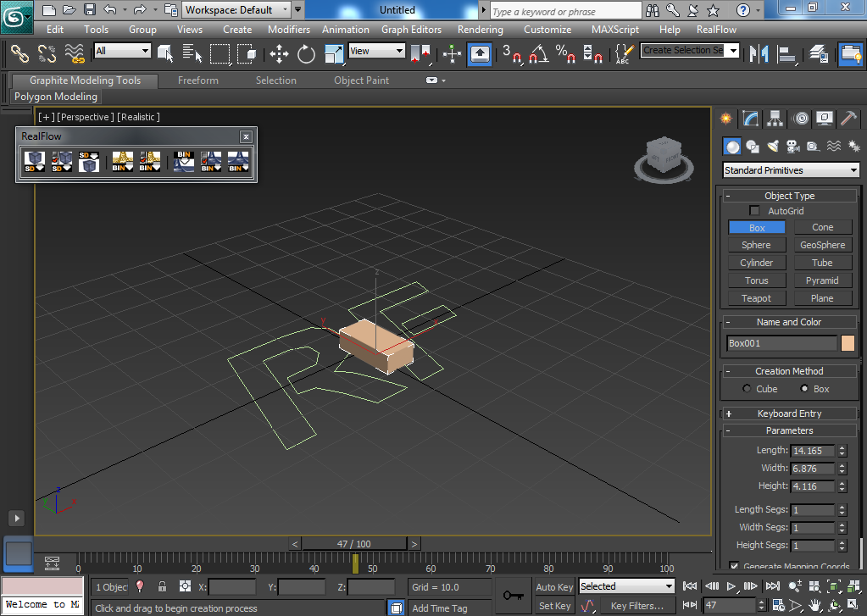
Task: Open the Hierarchy panel tab
Action: (x=775, y=119)
